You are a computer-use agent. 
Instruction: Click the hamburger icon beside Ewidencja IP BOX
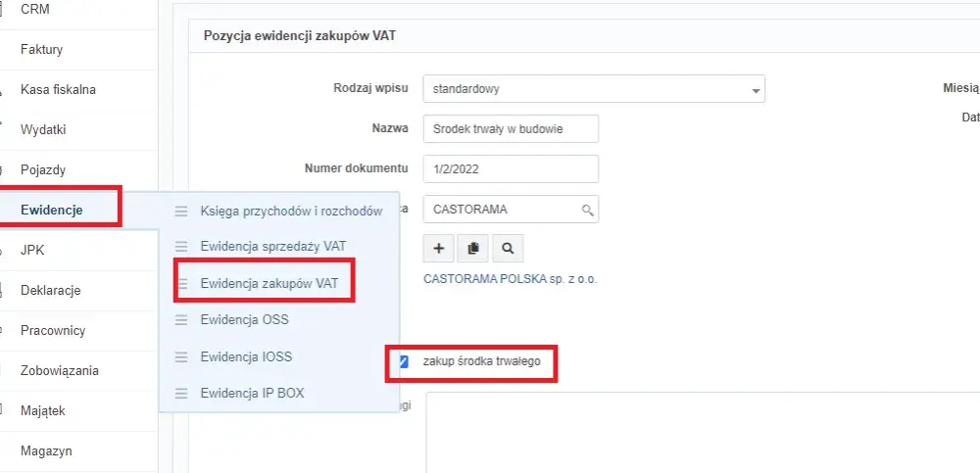[x=181, y=394]
